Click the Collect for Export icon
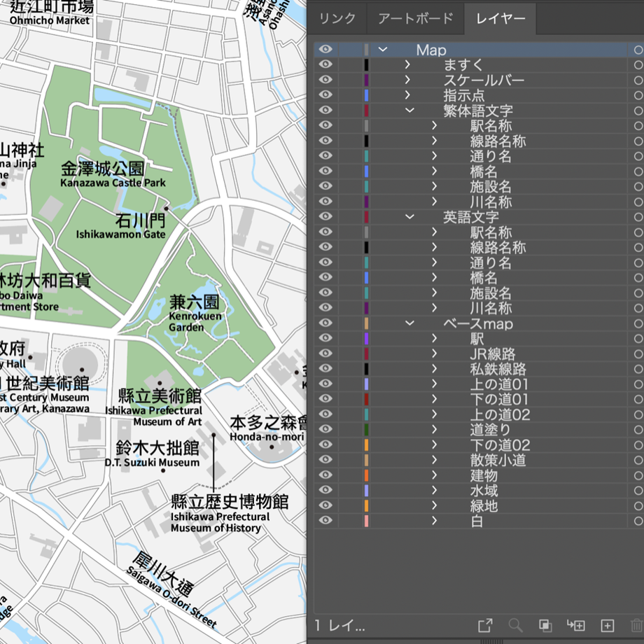Viewport: 644px width, 644px height. [485, 625]
